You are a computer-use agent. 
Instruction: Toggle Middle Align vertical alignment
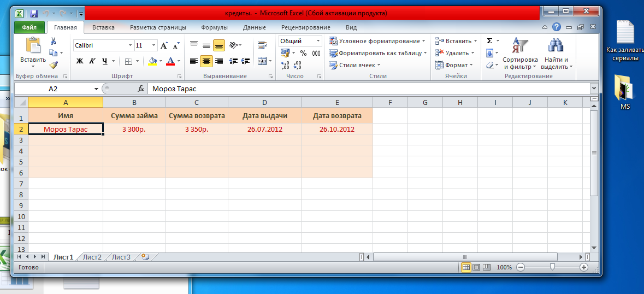(206, 45)
